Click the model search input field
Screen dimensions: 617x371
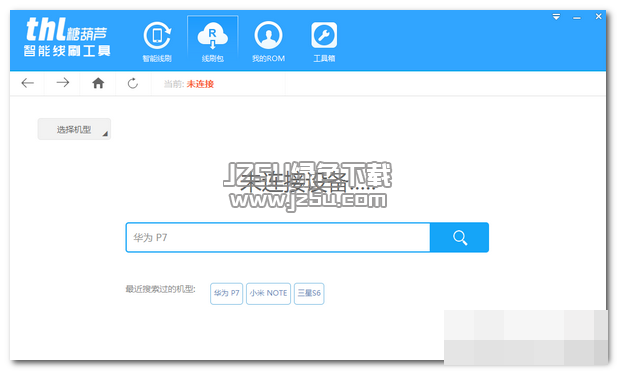[278, 237]
